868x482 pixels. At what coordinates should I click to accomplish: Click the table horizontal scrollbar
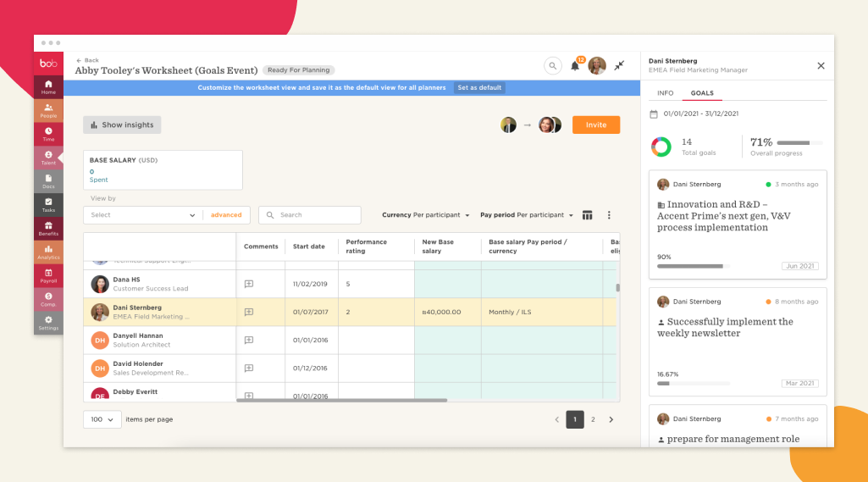point(341,400)
